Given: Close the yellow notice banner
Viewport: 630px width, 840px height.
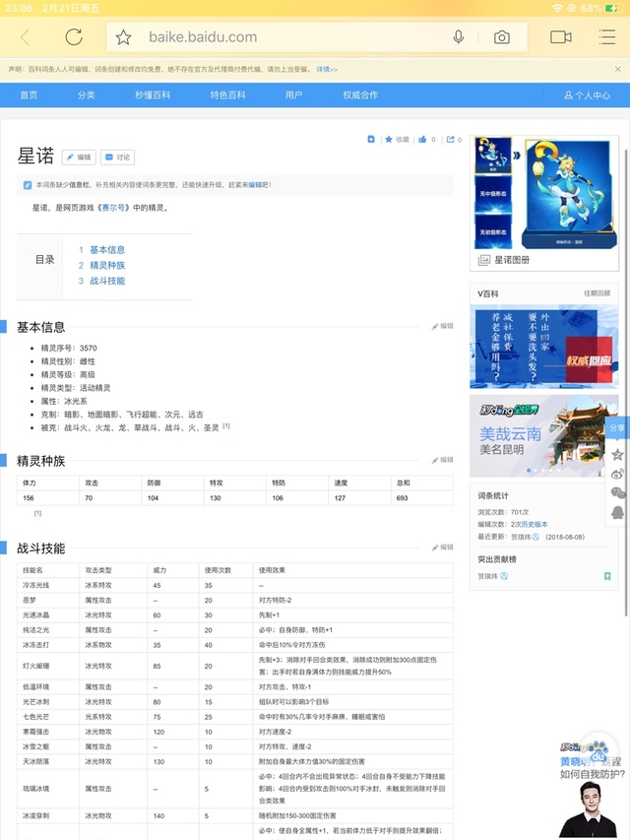Looking at the screenshot, I should tap(617, 69).
